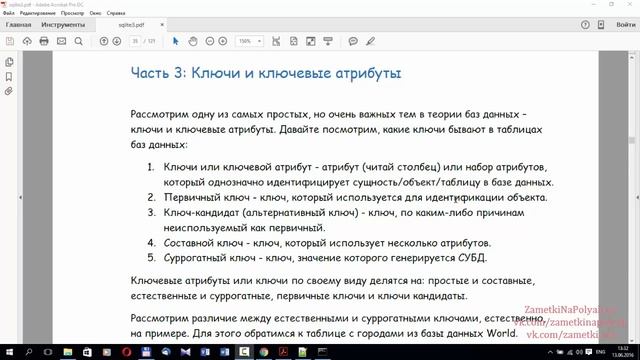Click ENG language indicator in tray
640x360 pixels.
click(600, 352)
